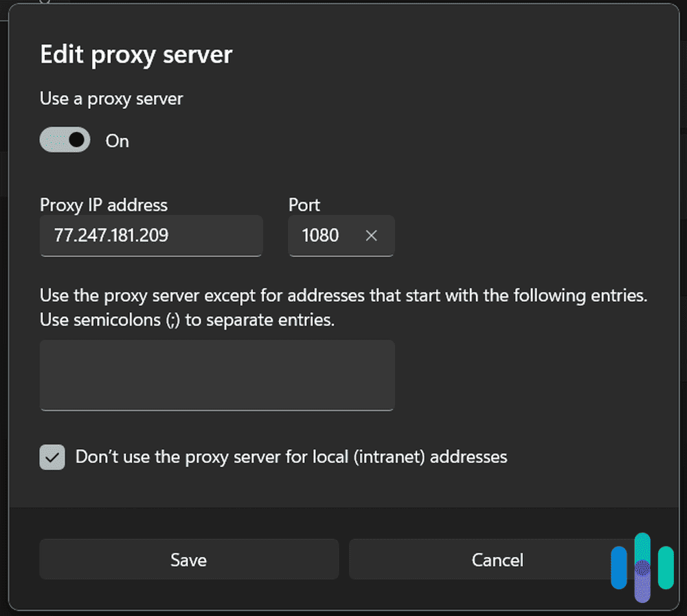Click the Proxy IP address label

[x=104, y=205]
